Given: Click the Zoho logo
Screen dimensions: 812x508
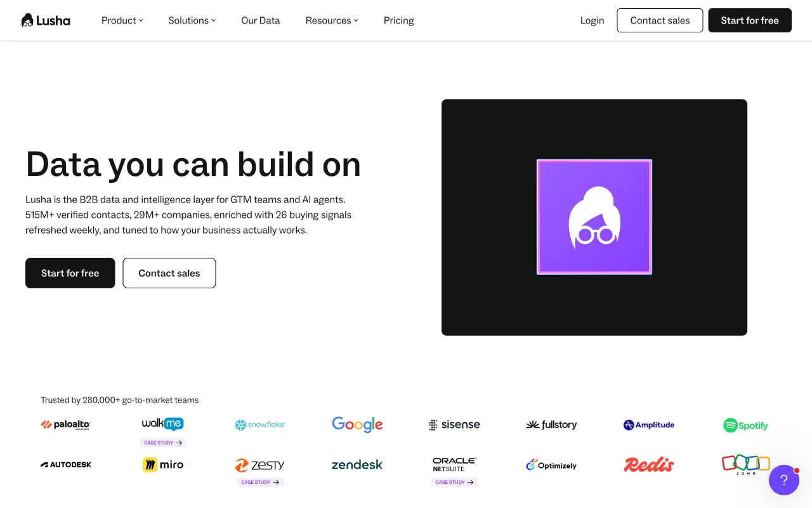Looking at the screenshot, I should tap(746, 465).
